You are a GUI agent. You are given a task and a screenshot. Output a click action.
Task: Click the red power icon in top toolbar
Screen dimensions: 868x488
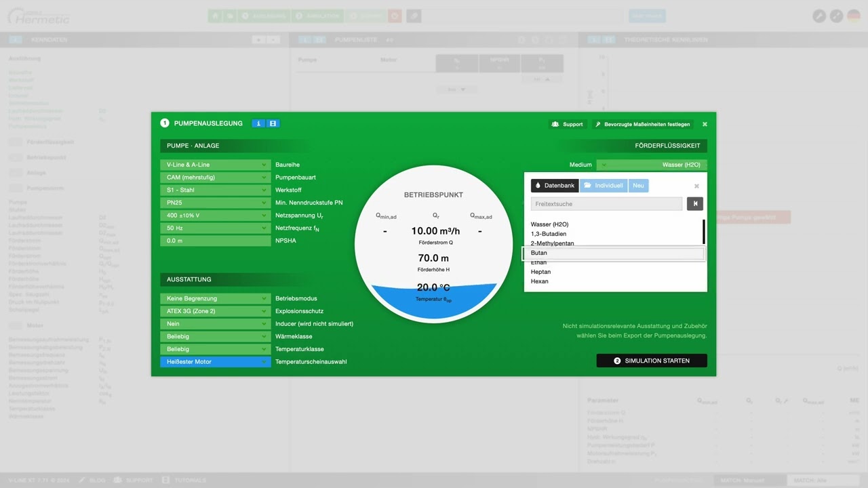coord(395,16)
